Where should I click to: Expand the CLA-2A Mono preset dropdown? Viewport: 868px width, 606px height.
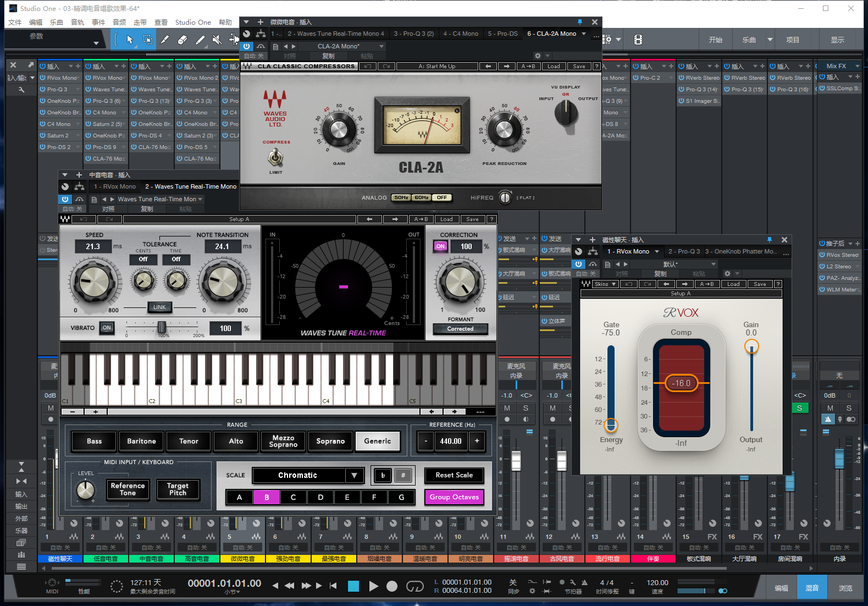(382, 46)
